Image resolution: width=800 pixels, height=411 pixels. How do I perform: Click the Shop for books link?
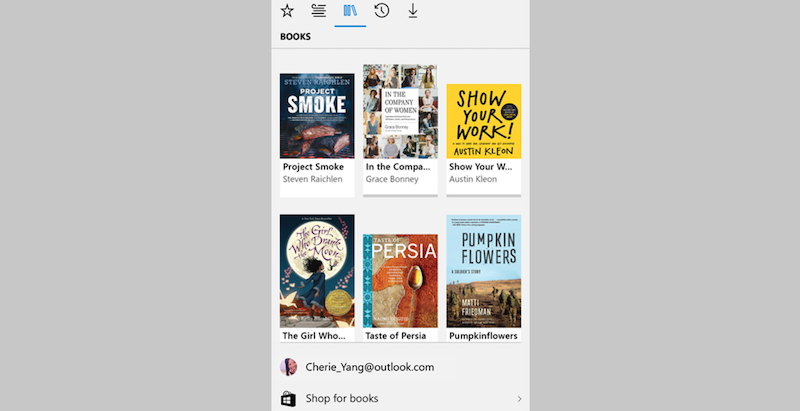[x=342, y=399]
